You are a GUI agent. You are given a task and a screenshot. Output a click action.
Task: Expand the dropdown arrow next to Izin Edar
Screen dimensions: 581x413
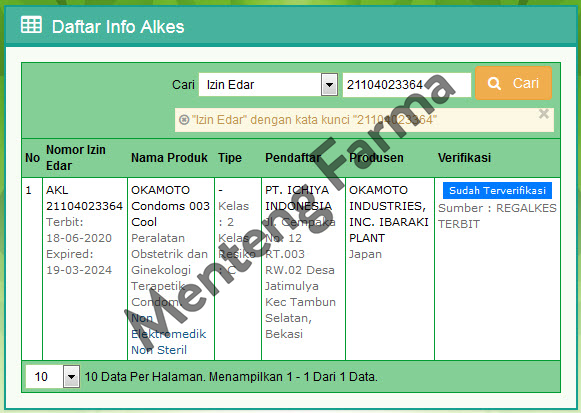[329, 85]
